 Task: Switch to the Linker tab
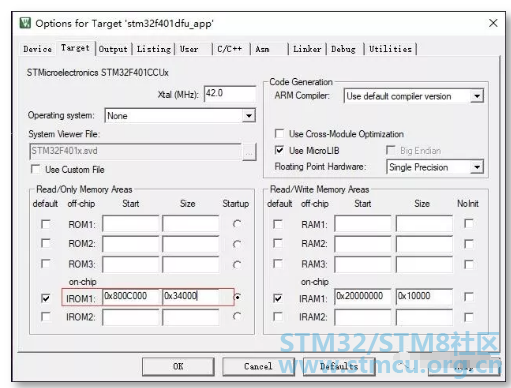pyautogui.click(x=307, y=49)
